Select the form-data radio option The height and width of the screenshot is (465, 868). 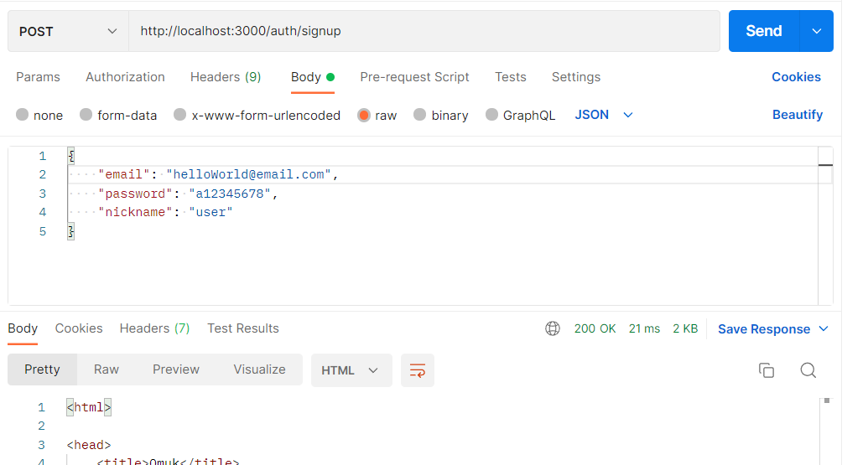click(x=86, y=115)
